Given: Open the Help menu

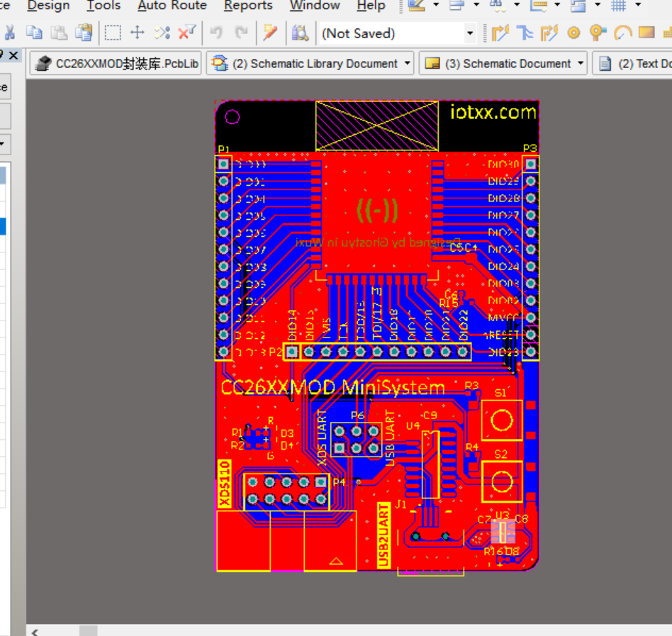Looking at the screenshot, I should 371,6.
